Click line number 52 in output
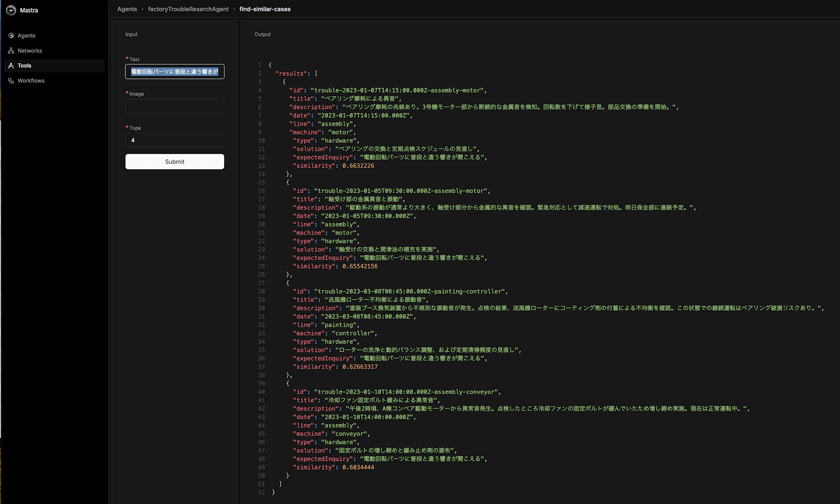 tap(261, 493)
